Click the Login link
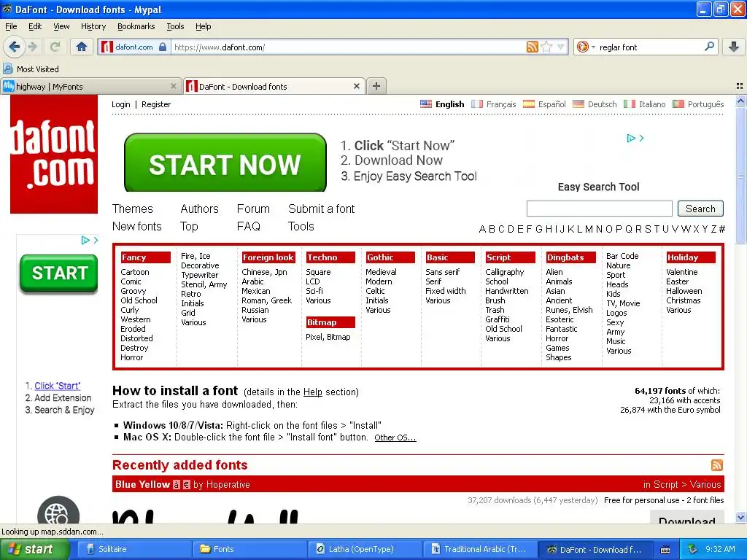 coord(120,104)
